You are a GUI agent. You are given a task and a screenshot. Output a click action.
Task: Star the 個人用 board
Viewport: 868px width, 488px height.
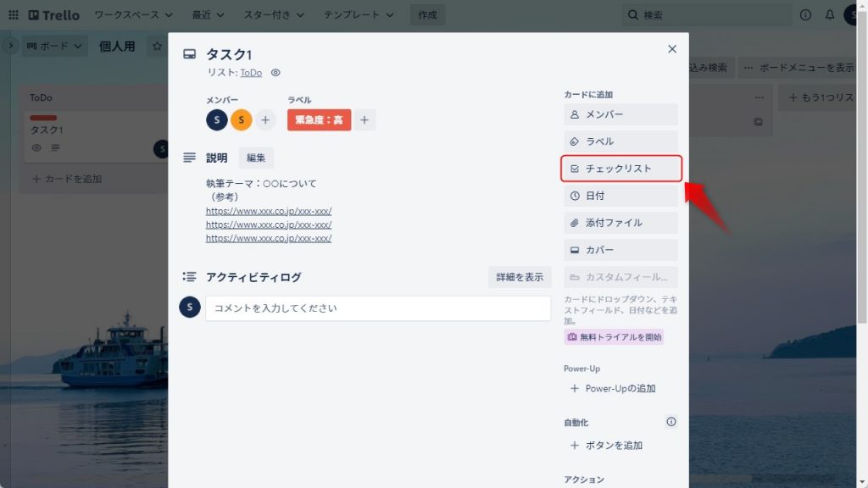pyautogui.click(x=157, y=47)
